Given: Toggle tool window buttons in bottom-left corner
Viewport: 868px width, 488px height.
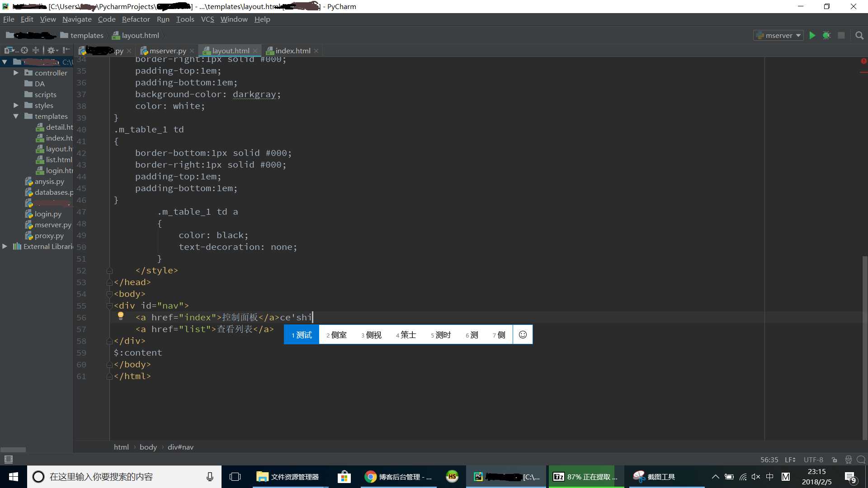Looking at the screenshot, I should (8, 460).
